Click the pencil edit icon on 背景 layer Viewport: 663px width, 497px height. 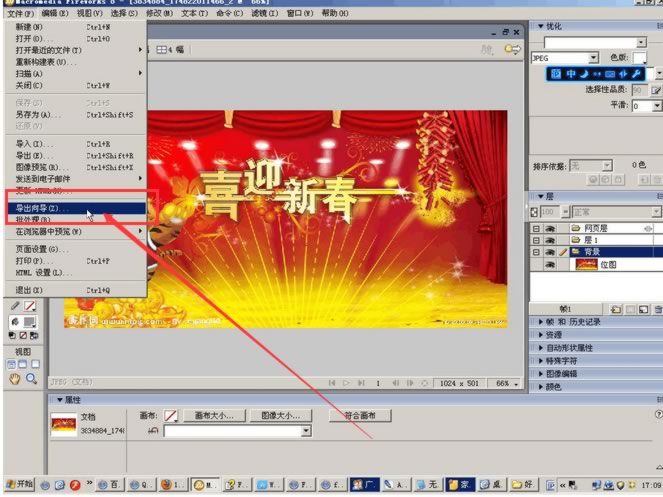pos(563,252)
